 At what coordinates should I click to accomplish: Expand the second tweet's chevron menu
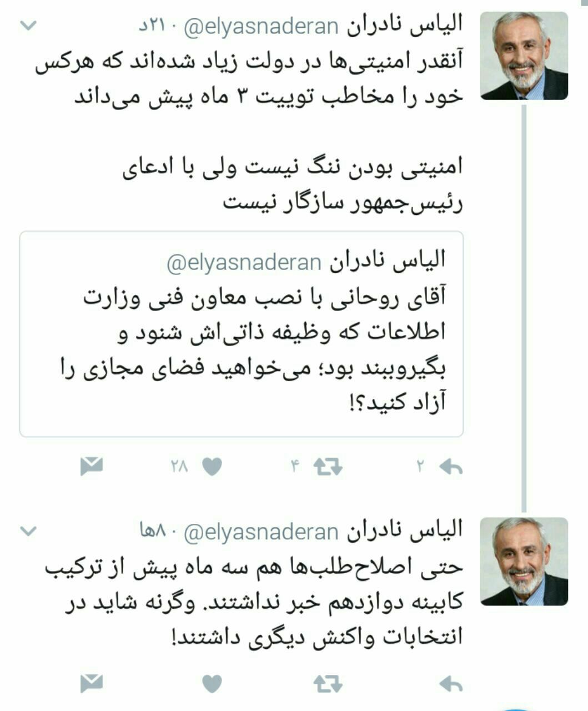(x=28, y=531)
